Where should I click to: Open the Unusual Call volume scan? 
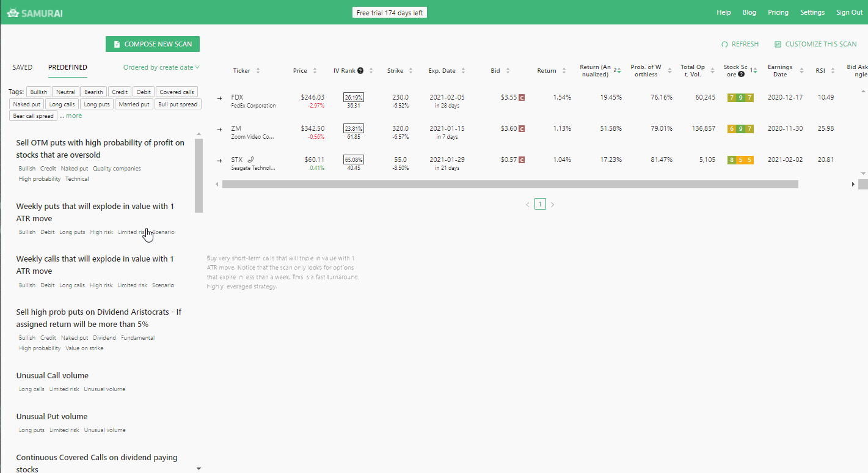pyautogui.click(x=53, y=375)
